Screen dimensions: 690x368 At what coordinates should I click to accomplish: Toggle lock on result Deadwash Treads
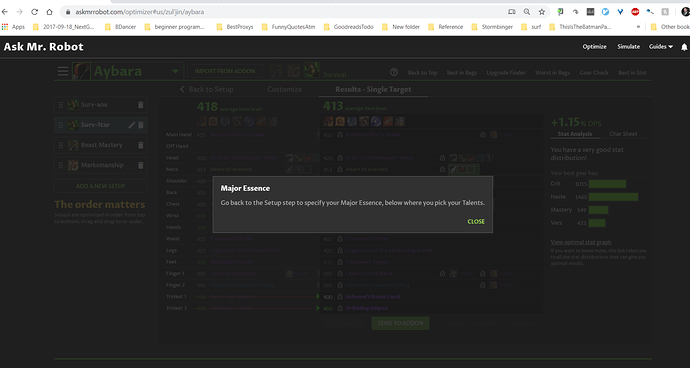click(340, 262)
